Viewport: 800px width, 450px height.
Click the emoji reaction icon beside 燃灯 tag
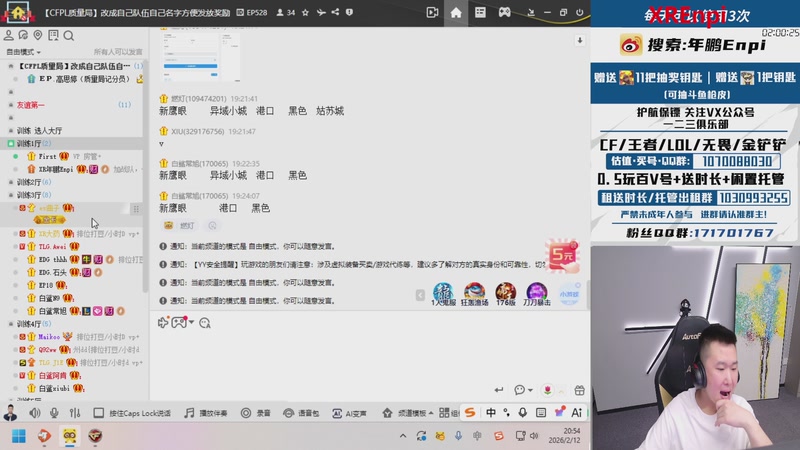[212, 226]
